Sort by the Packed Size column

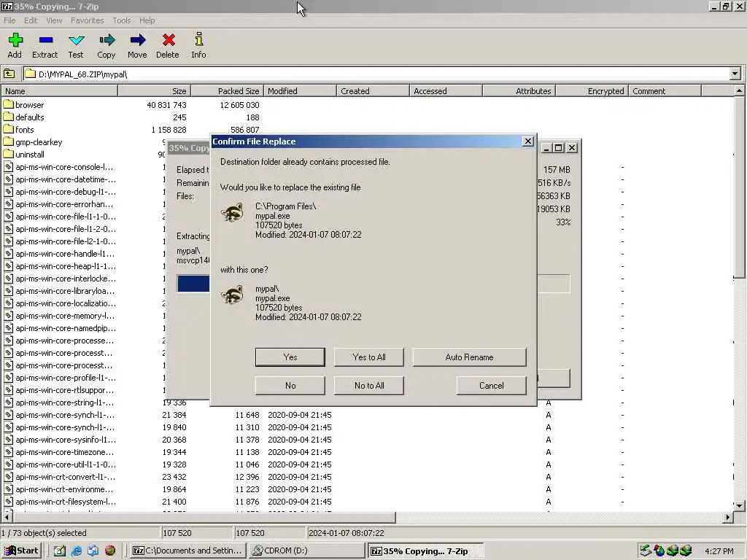[228, 91]
